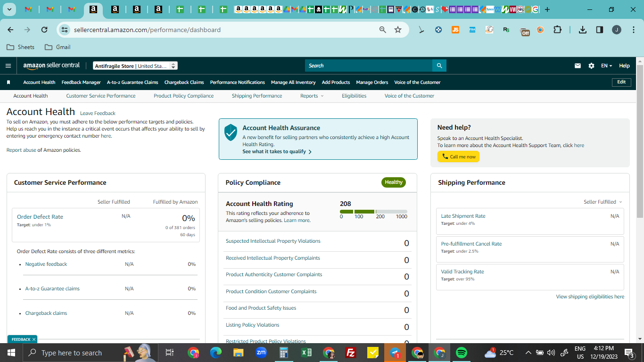The width and height of the screenshot is (644, 362).
Task: Open Chargeback Claims in the top navigation
Action: [184, 82]
